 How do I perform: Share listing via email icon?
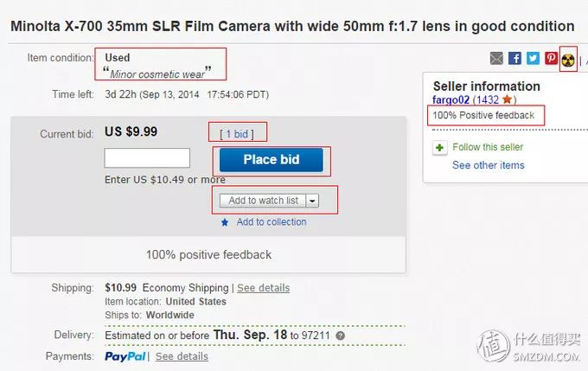496,59
